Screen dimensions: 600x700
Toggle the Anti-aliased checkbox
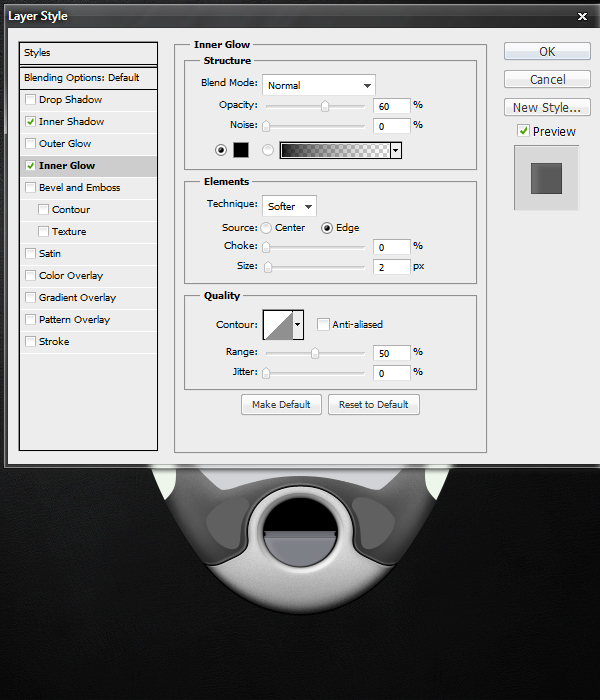point(323,325)
